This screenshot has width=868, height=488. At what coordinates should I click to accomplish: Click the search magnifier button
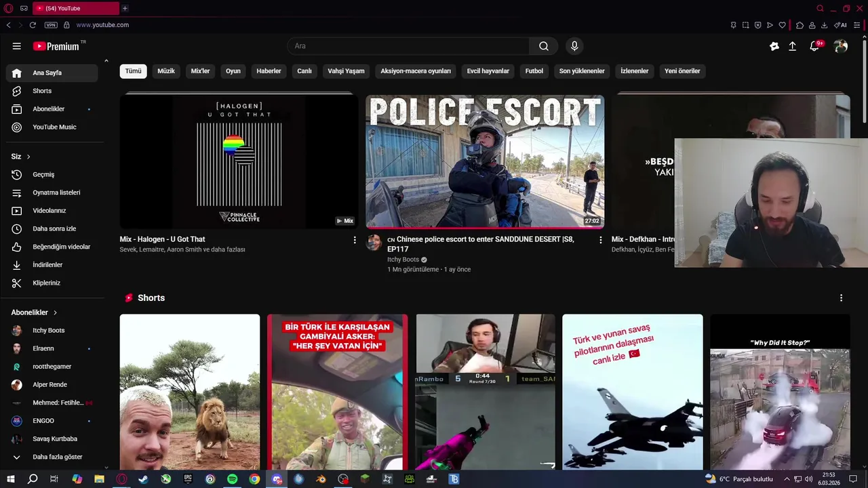coord(544,46)
